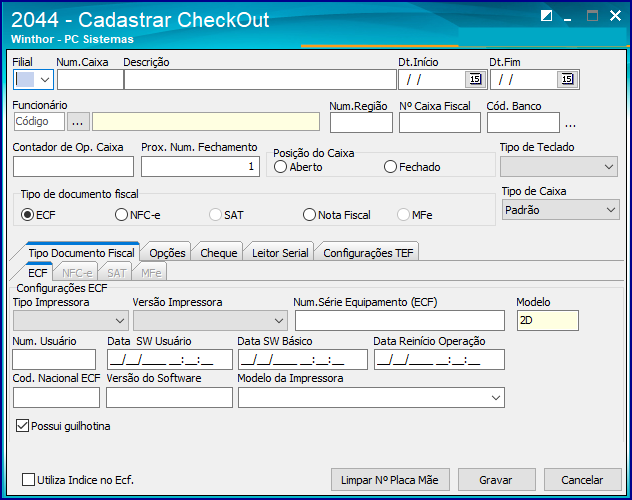The width and height of the screenshot is (632, 500).
Task: Click the Prox. Num. Fechamento field
Action: click(200, 166)
